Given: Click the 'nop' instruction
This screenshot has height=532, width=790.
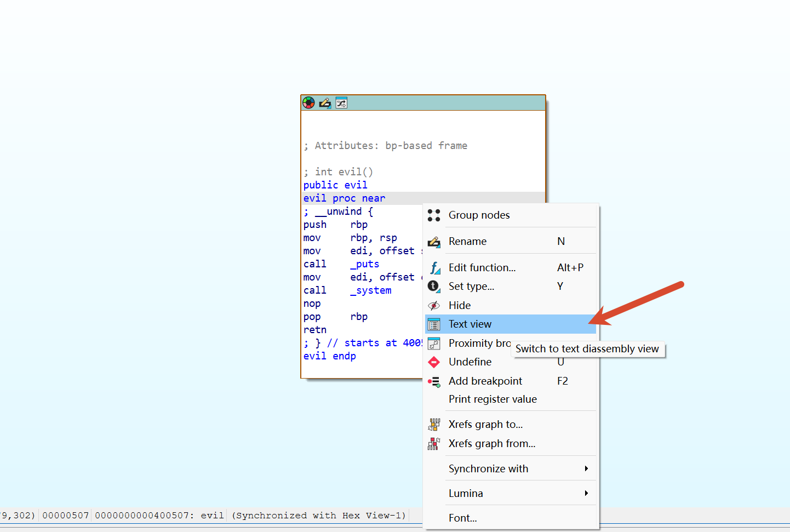Looking at the screenshot, I should (x=312, y=304).
